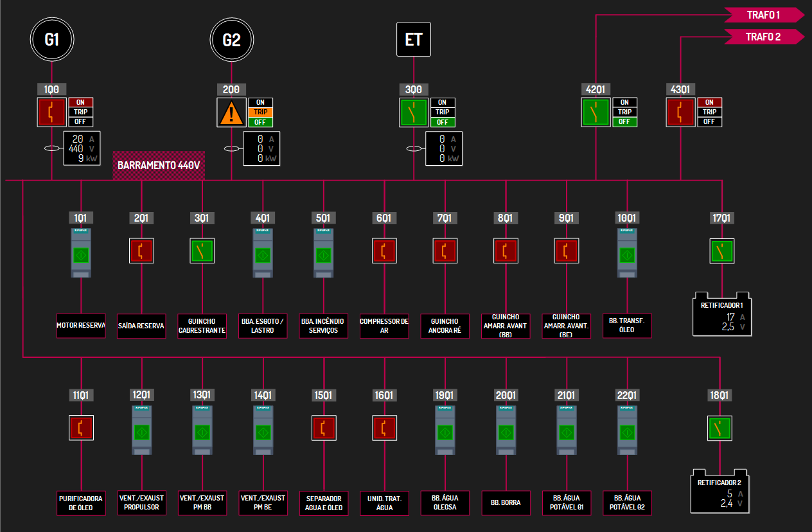Click the warning icon on breaker 200
Image resolution: width=812 pixels, height=532 pixels.
tap(231, 112)
